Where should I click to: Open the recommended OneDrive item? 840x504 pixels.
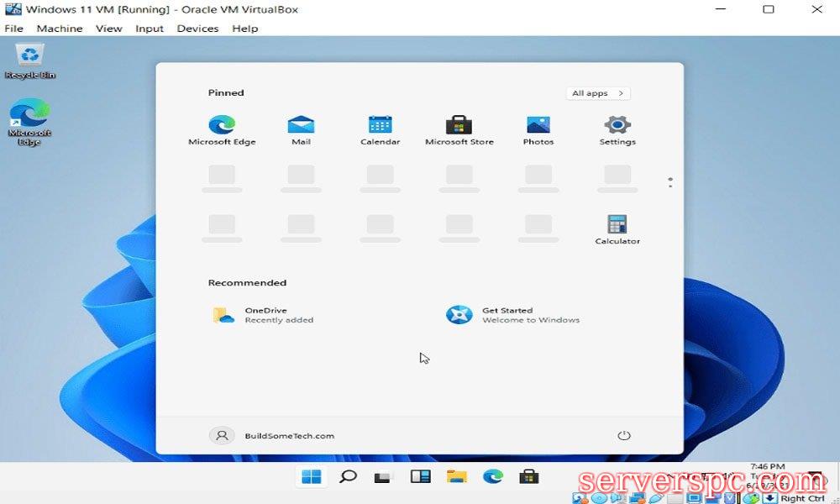pos(262,315)
